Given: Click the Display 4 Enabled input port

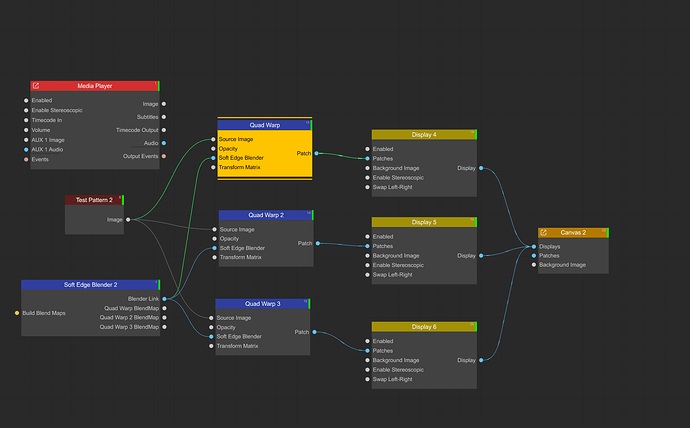Looking at the screenshot, I should point(367,149).
